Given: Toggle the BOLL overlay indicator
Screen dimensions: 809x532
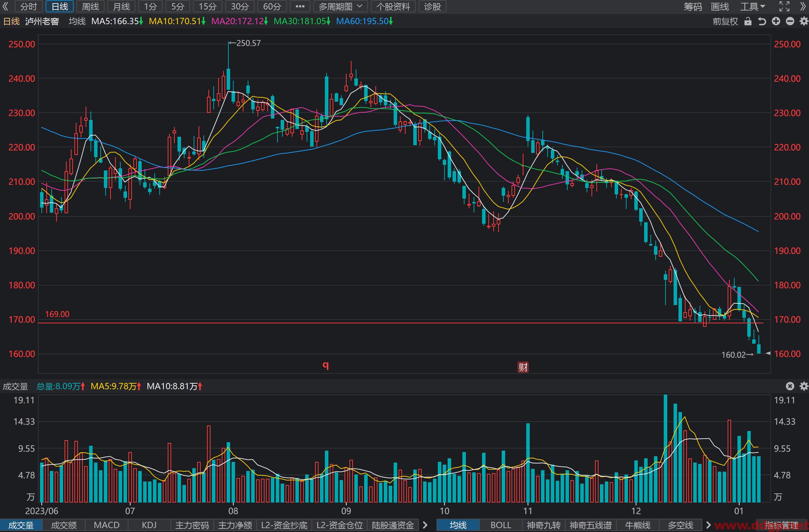Looking at the screenshot, I should pos(501,525).
